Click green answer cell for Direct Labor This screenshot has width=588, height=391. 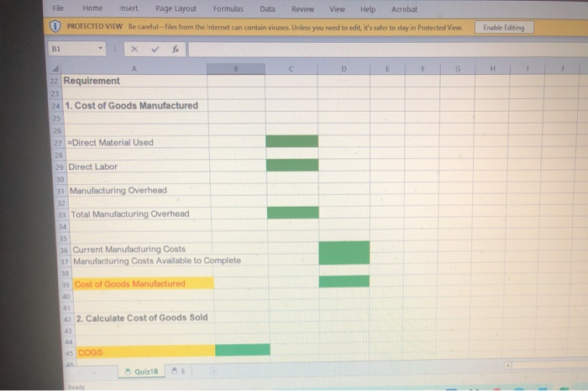292,165
